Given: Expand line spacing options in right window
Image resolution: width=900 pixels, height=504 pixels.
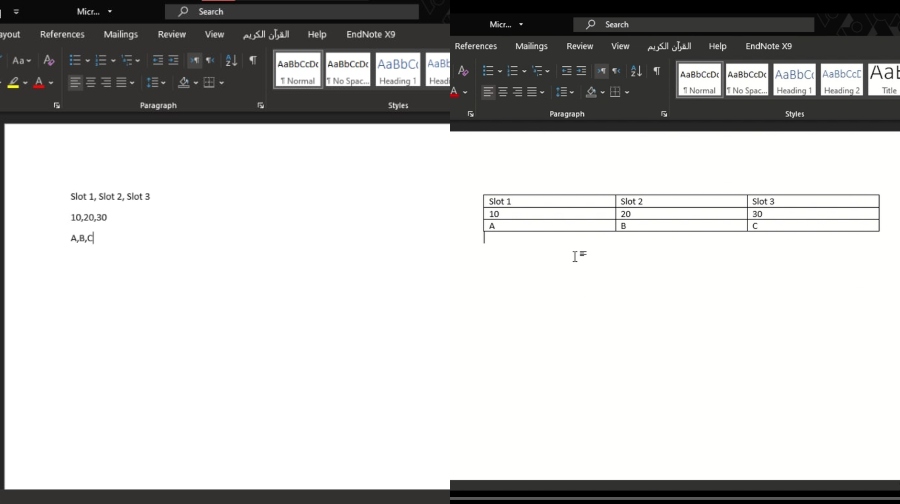Looking at the screenshot, I should point(565,92).
